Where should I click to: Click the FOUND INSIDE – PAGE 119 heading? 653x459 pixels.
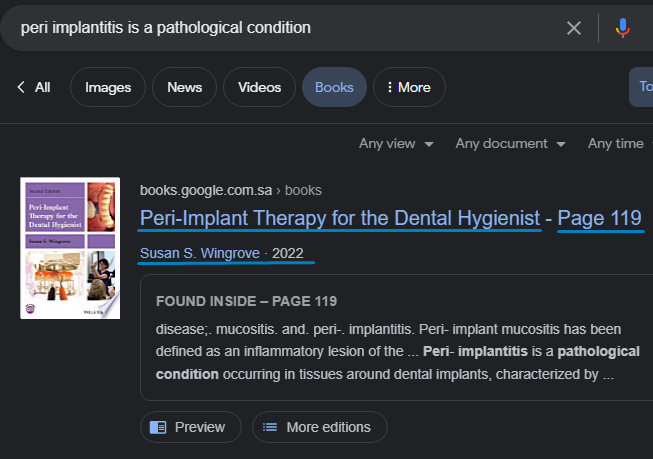tap(246, 301)
